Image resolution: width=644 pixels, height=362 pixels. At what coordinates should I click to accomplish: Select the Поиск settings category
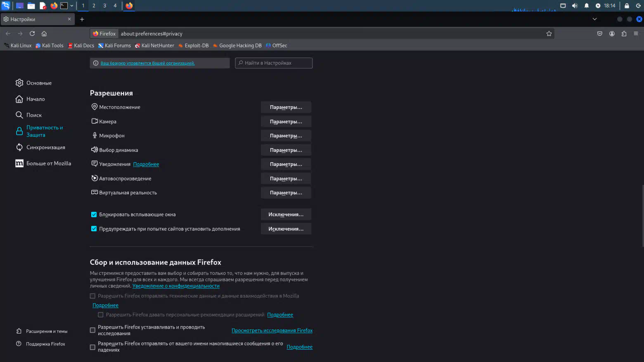(x=29, y=115)
